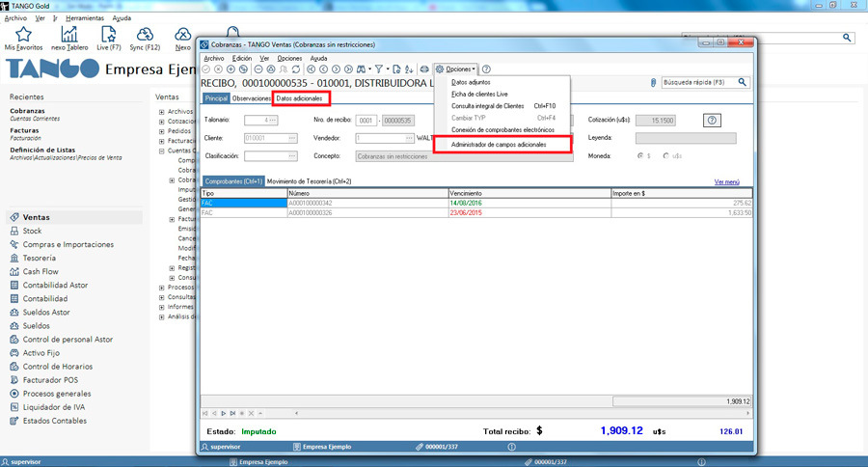Launch the Live (F7) icon
Image resolution: width=868 pixels, height=467 pixels.
108,35
